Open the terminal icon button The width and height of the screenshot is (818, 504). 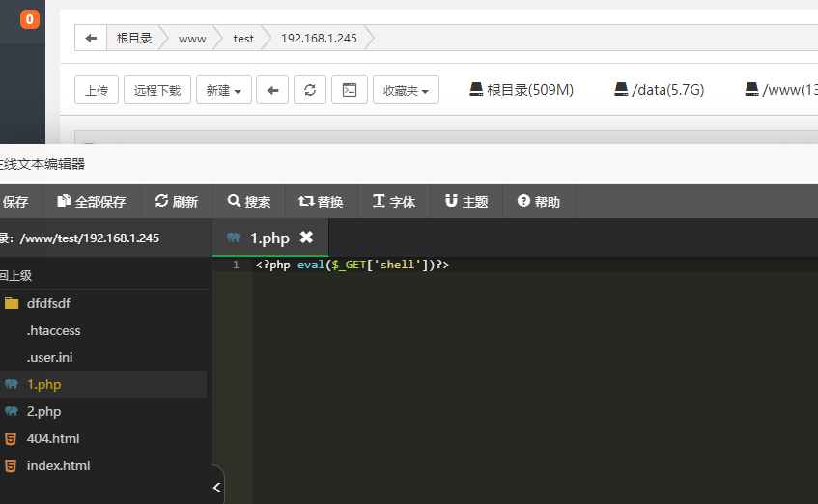(x=350, y=90)
